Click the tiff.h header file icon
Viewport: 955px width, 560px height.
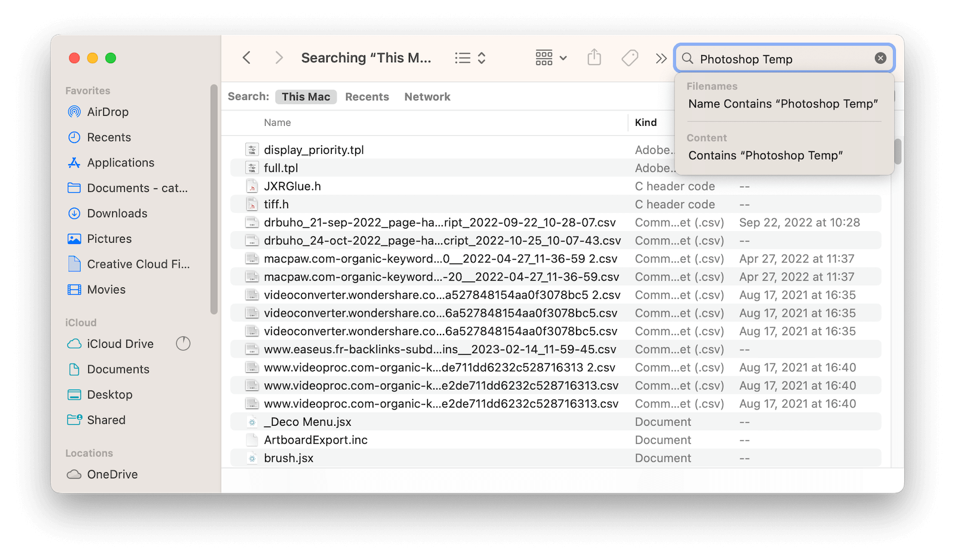[x=252, y=205]
